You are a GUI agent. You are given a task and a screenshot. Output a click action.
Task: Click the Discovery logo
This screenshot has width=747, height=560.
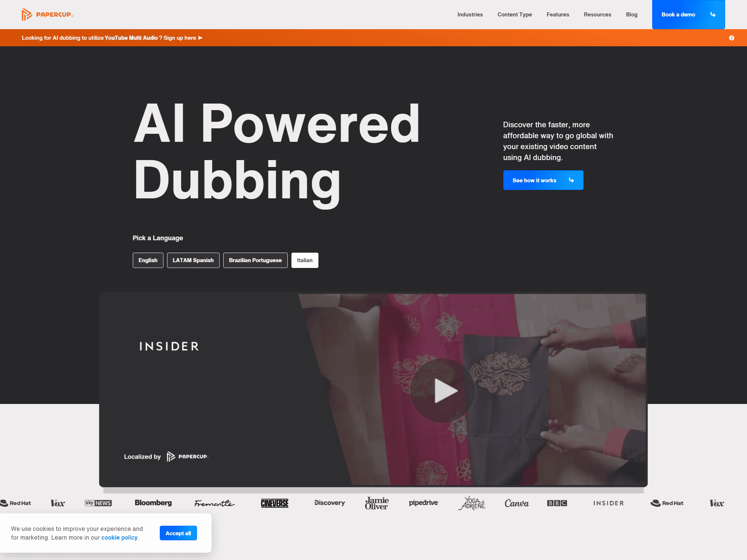329,503
